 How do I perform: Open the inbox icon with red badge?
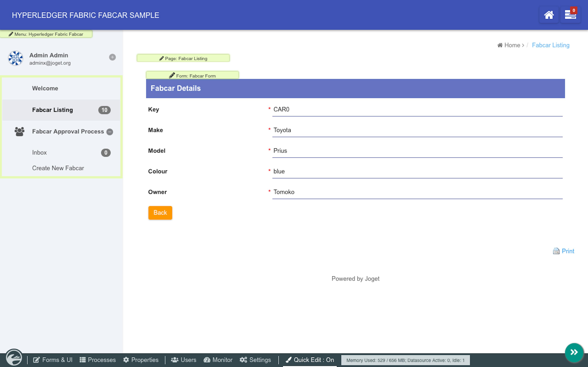point(570,15)
